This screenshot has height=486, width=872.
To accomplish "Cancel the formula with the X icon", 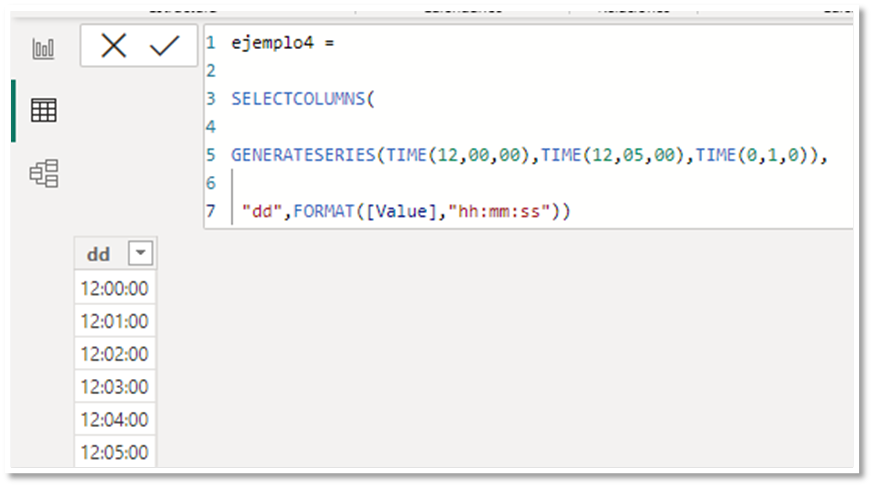I will tap(114, 46).
